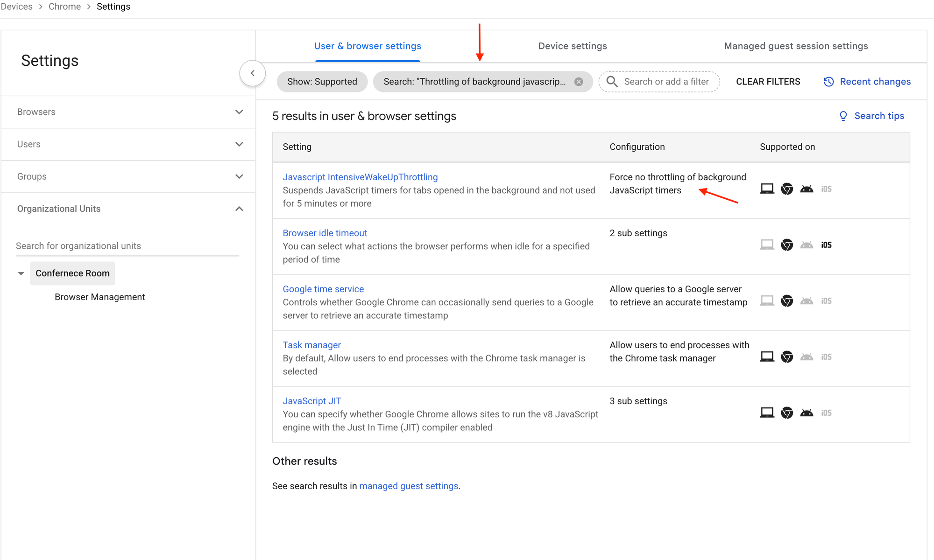Screen dimensions: 934x560
Task: Switch to Device settings tab
Action: click(x=573, y=46)
